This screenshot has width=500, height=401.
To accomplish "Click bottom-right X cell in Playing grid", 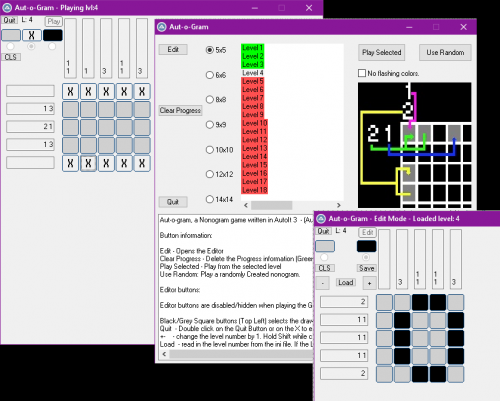I will pos(142,163).
